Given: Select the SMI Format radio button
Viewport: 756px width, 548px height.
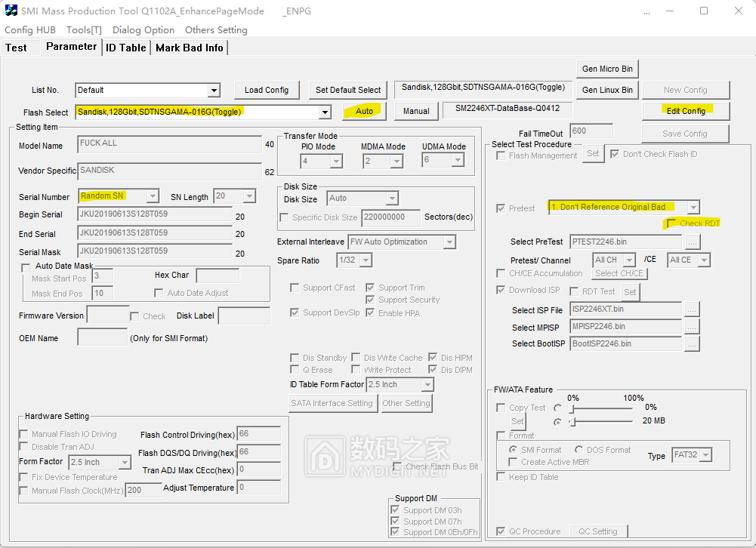Looking at the screenshot, I should tap(513, 450).
